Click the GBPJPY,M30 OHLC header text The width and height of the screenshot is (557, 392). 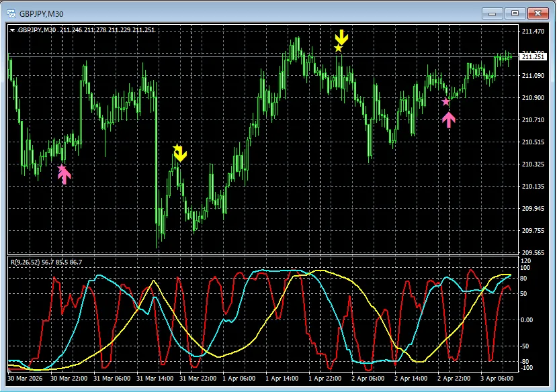coord(86,30)
